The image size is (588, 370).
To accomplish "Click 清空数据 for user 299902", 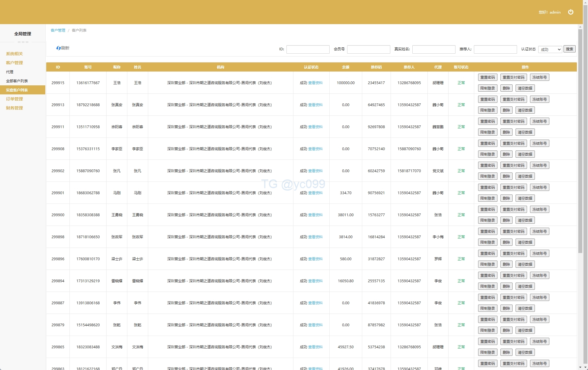I will coord(525,176).
